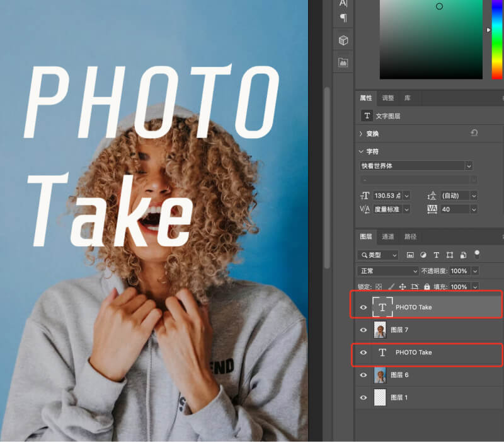The height and width of the screenshot is (442, 504).
Task: Switch to the 调整 tab
Action: 388,98
